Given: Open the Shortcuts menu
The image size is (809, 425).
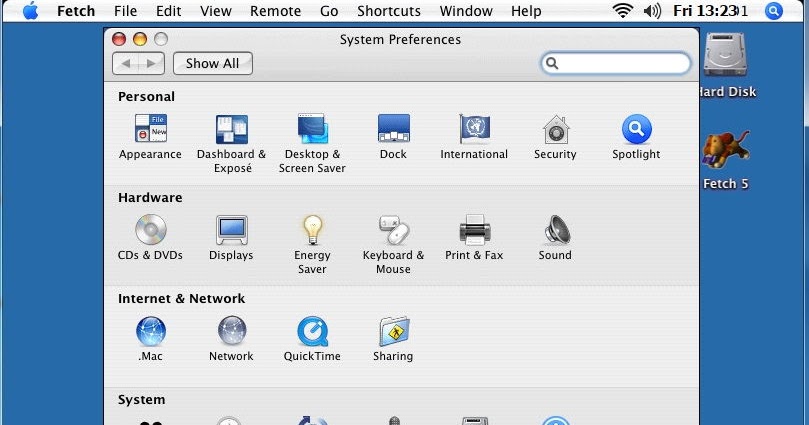Looking at the screenshot, I should click(389, 11).
